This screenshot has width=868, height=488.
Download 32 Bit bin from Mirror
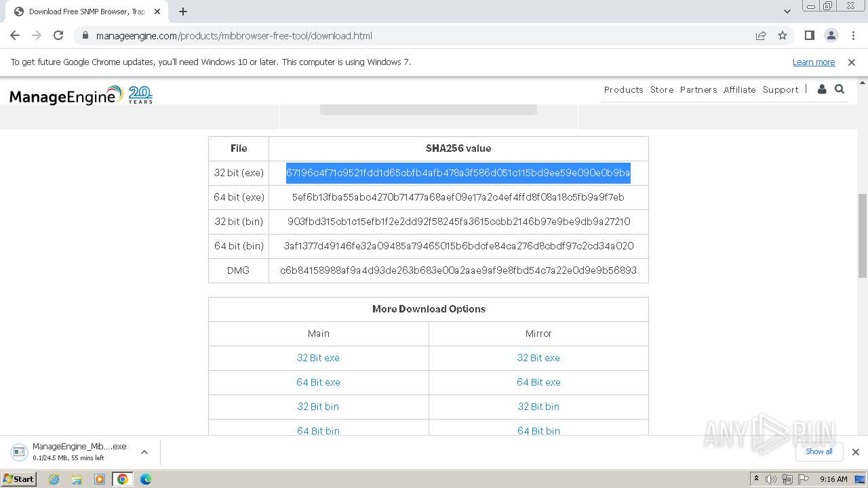click(x=538, y=407)
